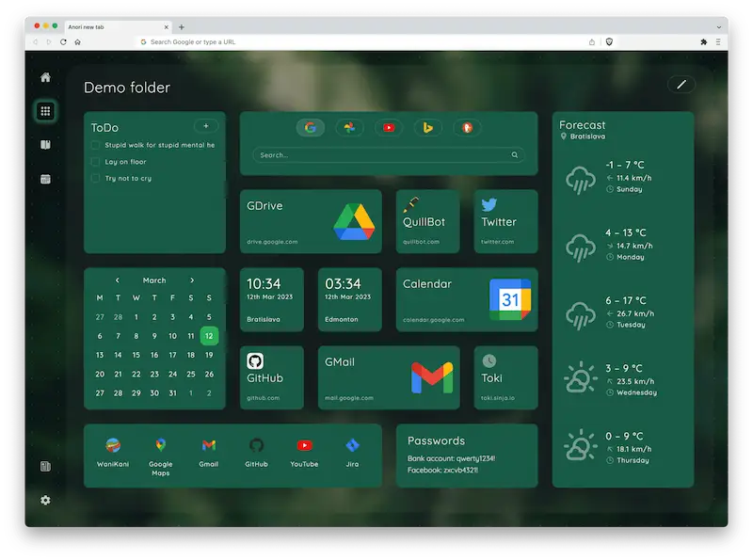This screenshot has width=753, height=560.
Task: Open settings gear in sidebar
Action: pos(45,501)
